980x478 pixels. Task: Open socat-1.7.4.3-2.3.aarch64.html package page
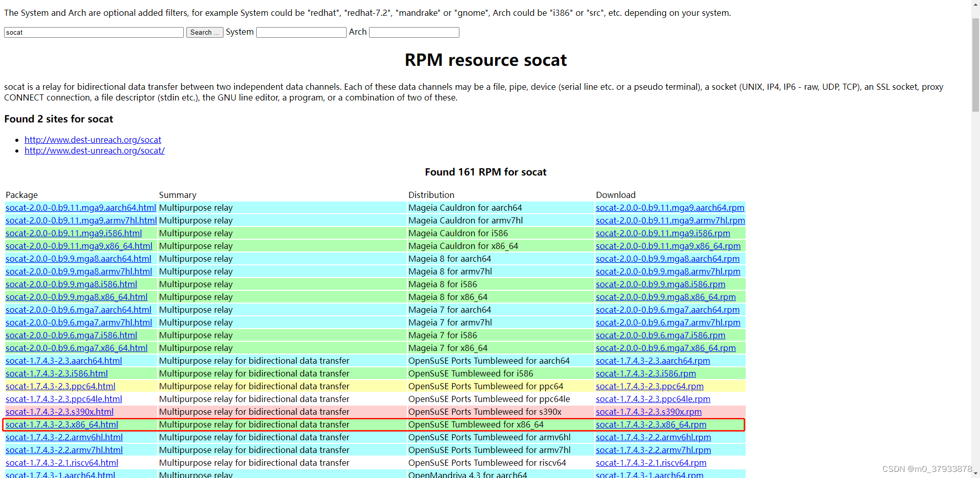click(64, 361)
